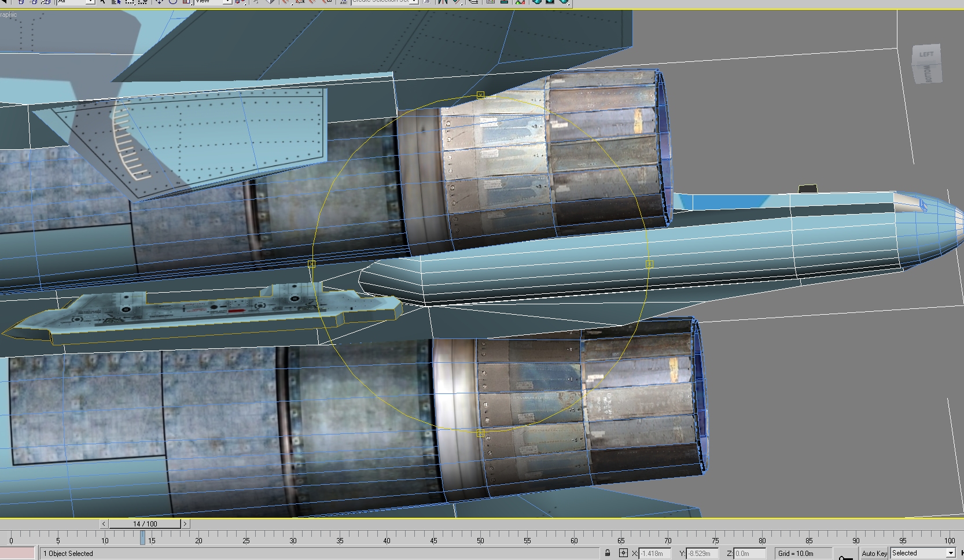Click the Y coordinate field
Image resolution: width=964 pixels, height=560 pixels.
tap(702, 553)
